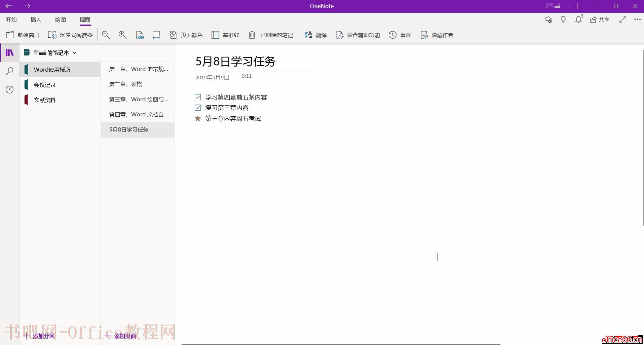This screenshot has width=644, height=345.
Task: Click the back arrow in the title bar
Action: click(8, 6)
